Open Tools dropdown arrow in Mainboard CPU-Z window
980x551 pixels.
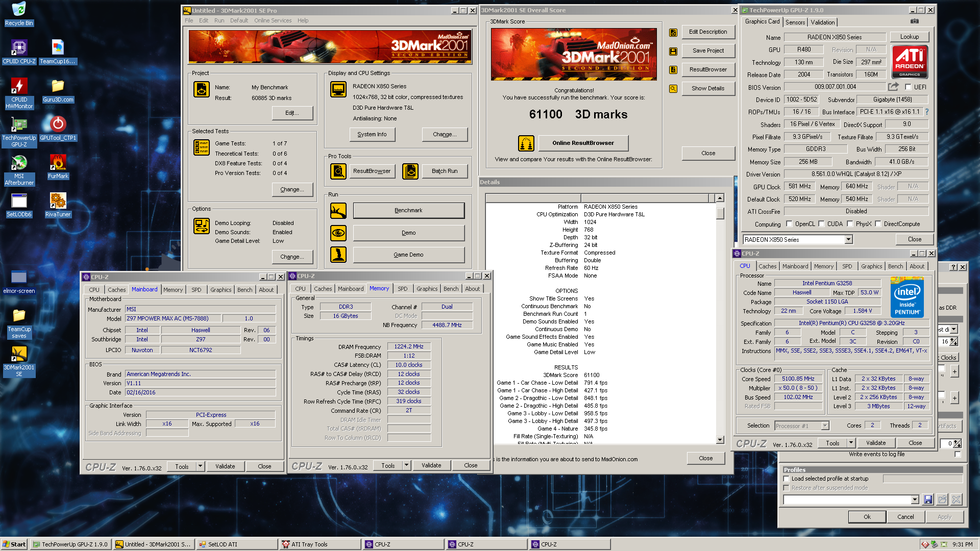pyautogui.click(x=201, y=466)
